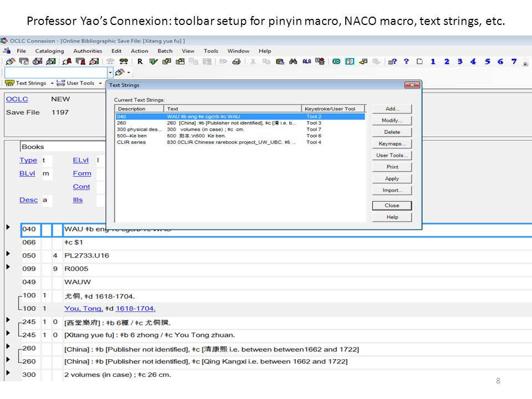Open the Authorities menu
This screenshot has width=532, height=399.
pyautogui.click(x=88, y=51)
